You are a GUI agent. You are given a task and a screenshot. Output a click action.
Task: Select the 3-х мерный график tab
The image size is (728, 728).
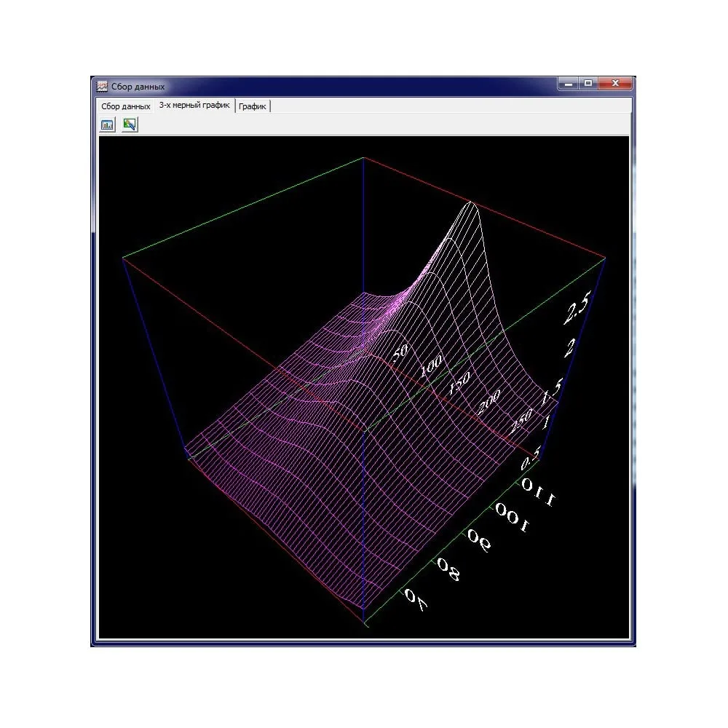tap(194, 105)
